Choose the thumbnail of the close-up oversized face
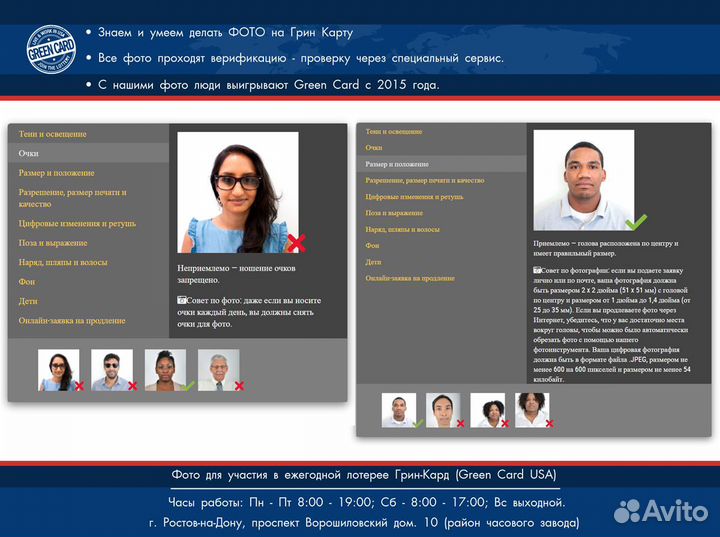The image size is (720, 537). (x=443, y=410)
